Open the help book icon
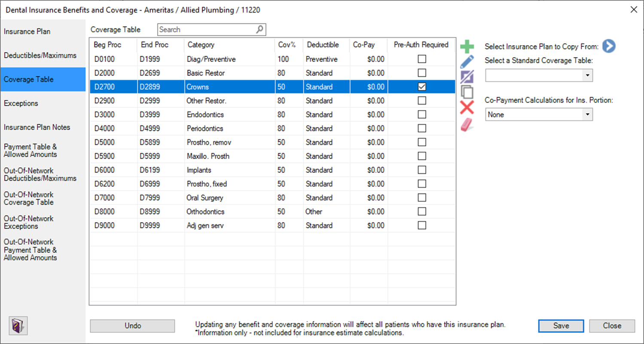This screenshot has height=344, width=644. [18, 325]
